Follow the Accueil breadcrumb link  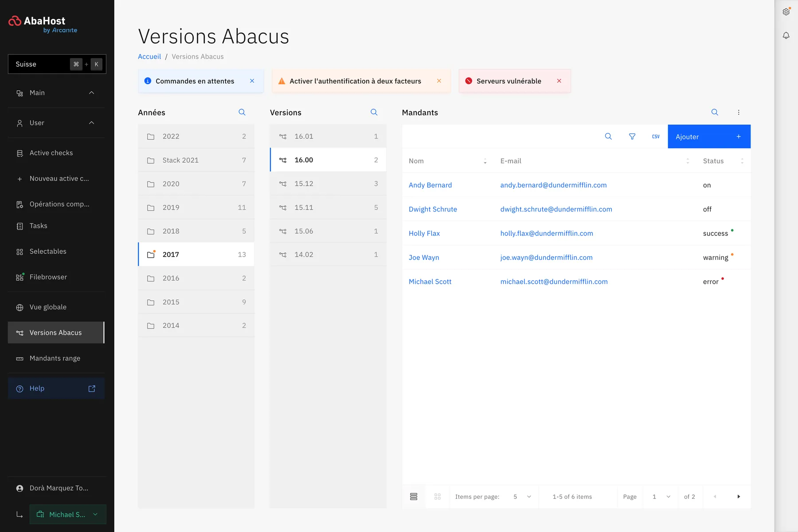149,57
